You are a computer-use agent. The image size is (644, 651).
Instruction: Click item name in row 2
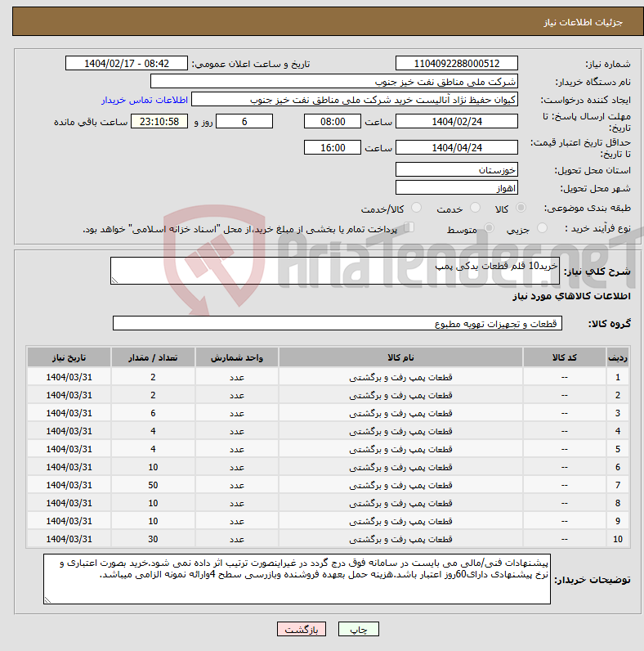[x=400, y=395]
